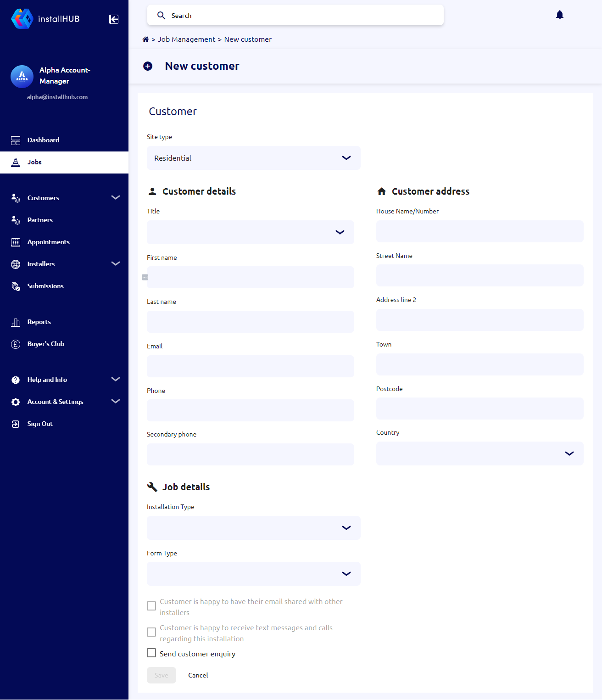This screenshot has height=700, width=602.
Task: Open Reports via its chart icon
Action: [15, 322]
